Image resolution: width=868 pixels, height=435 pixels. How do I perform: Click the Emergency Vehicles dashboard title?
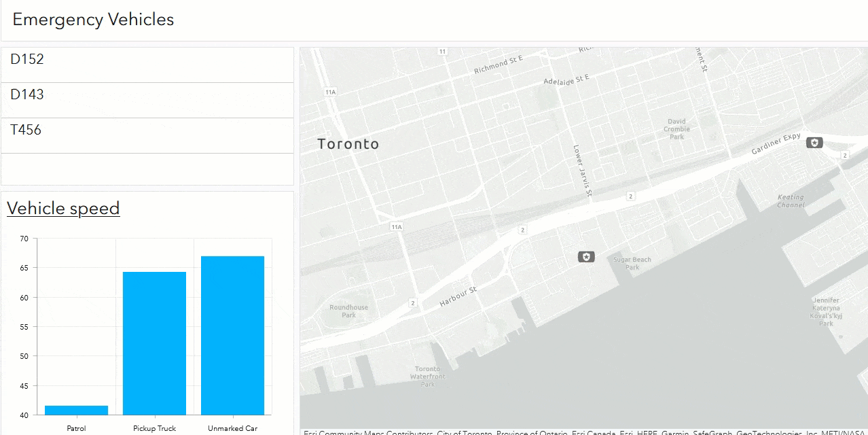(92, 20)
